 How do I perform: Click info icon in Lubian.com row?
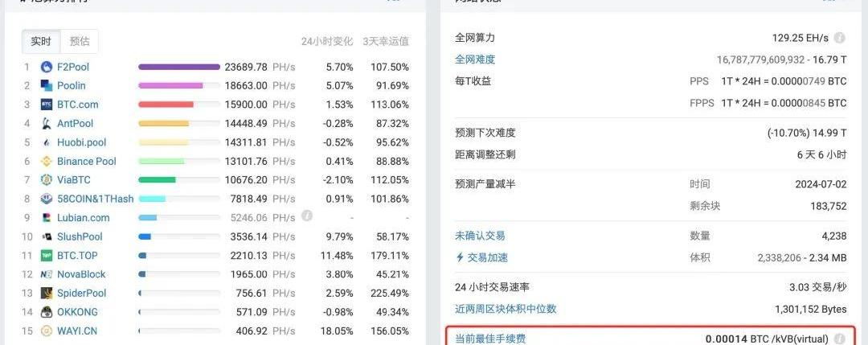306,216
